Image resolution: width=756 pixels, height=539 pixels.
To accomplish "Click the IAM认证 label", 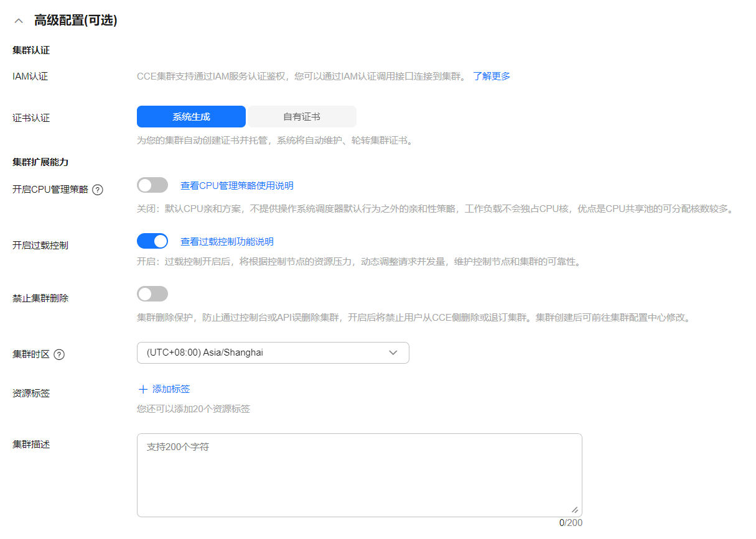I will pos(30,76).
